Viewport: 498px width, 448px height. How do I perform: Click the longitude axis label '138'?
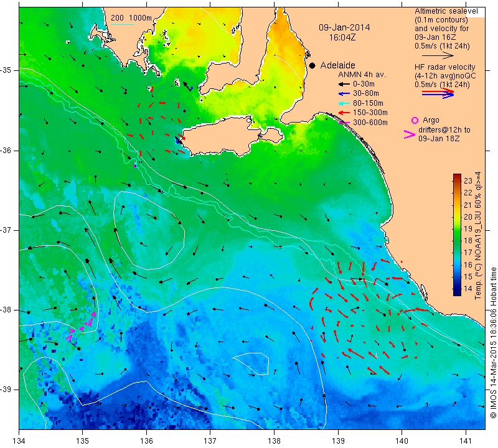[x=274, y=441]
